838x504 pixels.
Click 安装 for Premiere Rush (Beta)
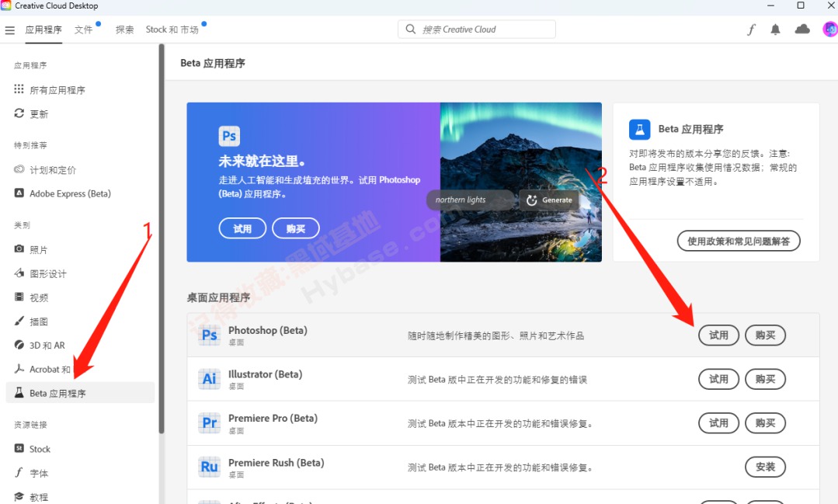(765, 467)
